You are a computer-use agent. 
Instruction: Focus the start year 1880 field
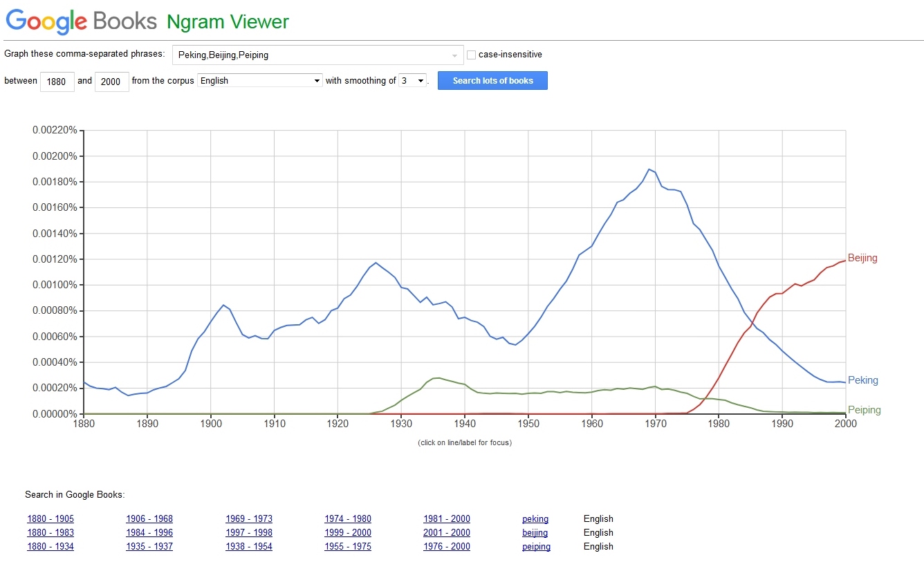[x=57, y=82]
